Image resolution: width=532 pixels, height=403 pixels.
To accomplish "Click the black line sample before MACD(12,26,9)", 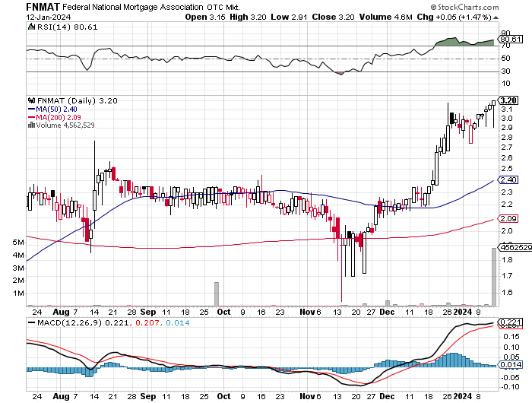I will 32,323.
